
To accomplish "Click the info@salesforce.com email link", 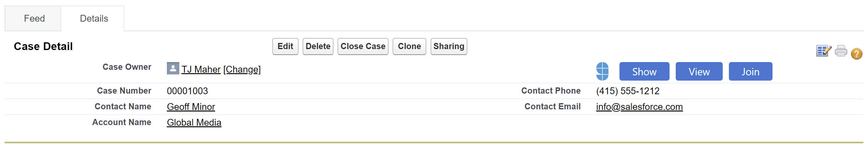I will point(639,107).
